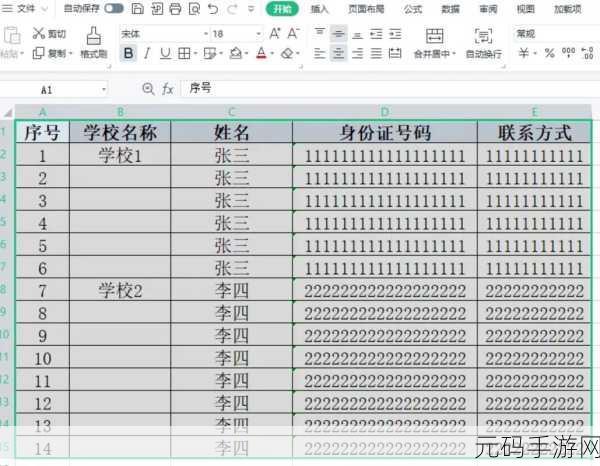Switch to the 插入 tab
600x466 pixels.
[x=320, y=9]
